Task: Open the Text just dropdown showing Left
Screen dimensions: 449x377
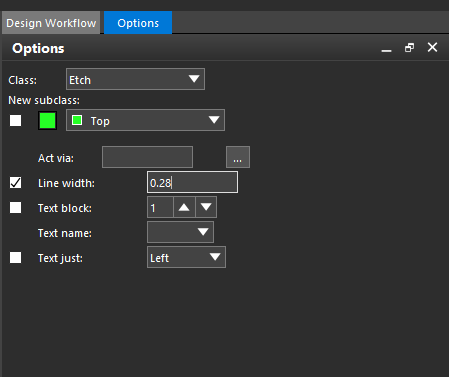Action: pyautogui.click(x=186, y=257)
